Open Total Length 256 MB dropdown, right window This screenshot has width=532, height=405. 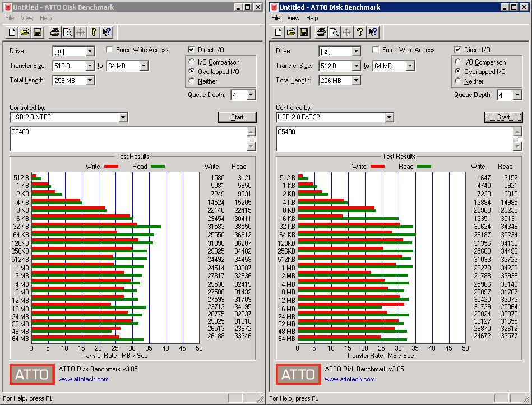[356, 80]
